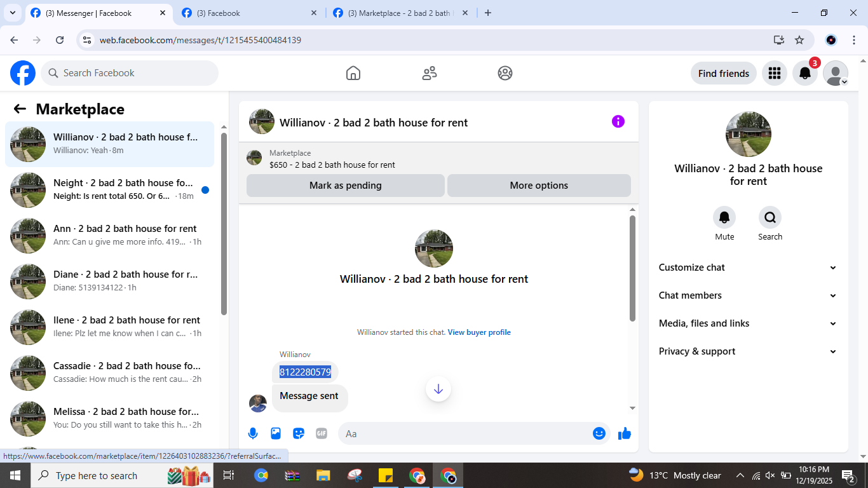Expand Privacy & support section

749,351
